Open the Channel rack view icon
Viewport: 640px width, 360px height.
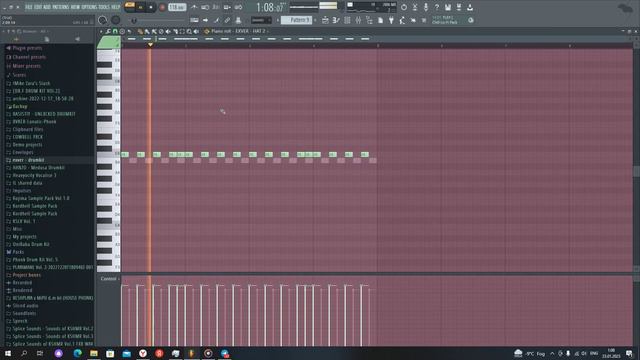(347, 20)
